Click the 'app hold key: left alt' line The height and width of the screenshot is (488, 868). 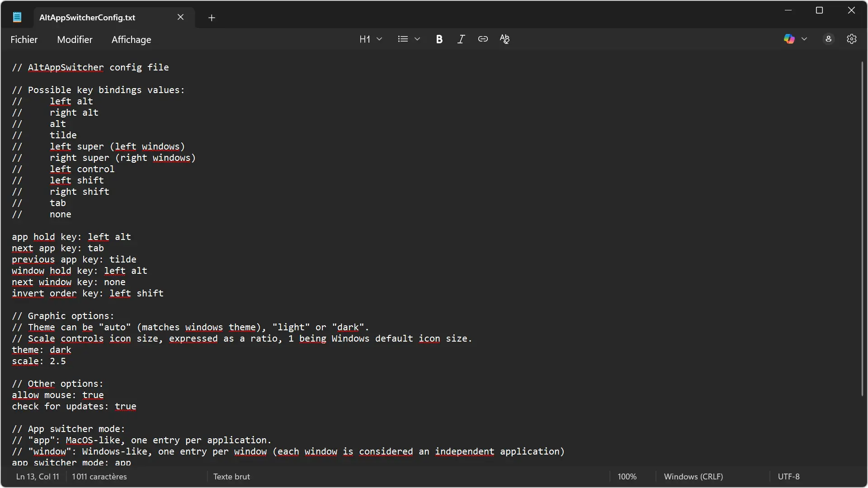[71, 237]
